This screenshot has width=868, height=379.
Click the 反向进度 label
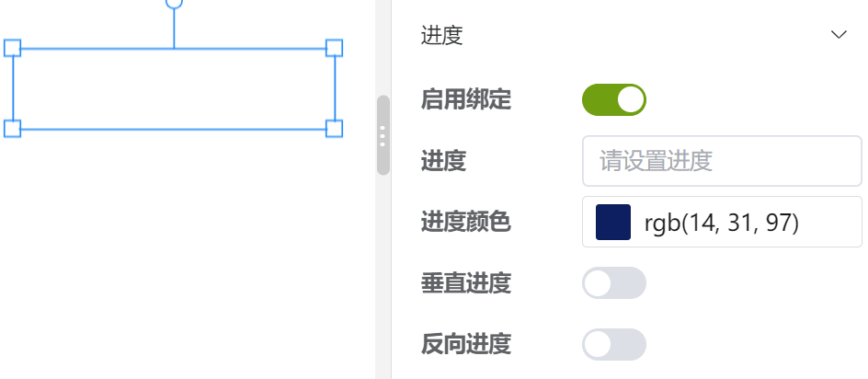point(465,345)
